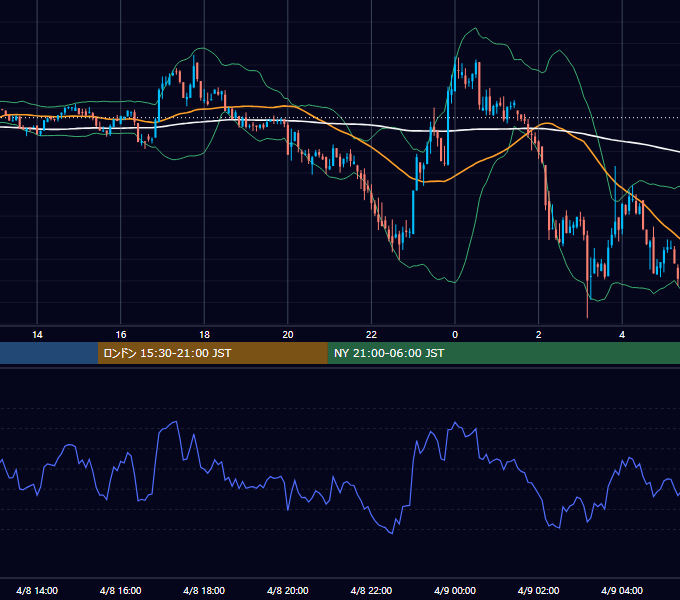Click the ロンドン 15:30-21:00 JST session bar
680x600 pixels.
(x=212, y=353)
